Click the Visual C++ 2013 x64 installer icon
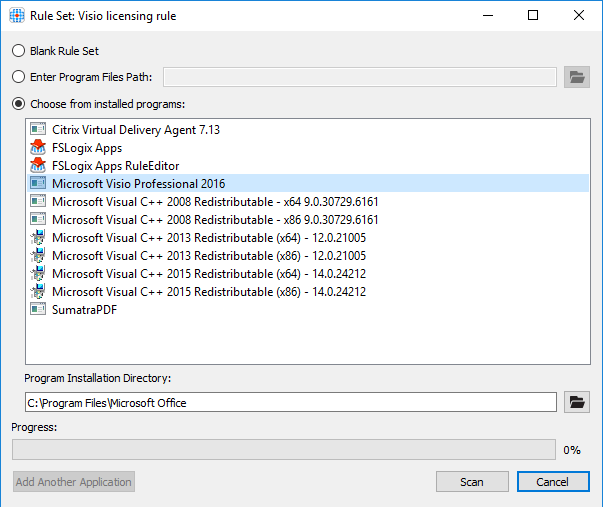Image resolution: width=603 pixels, height=507 pixels. tap(38, 238)
